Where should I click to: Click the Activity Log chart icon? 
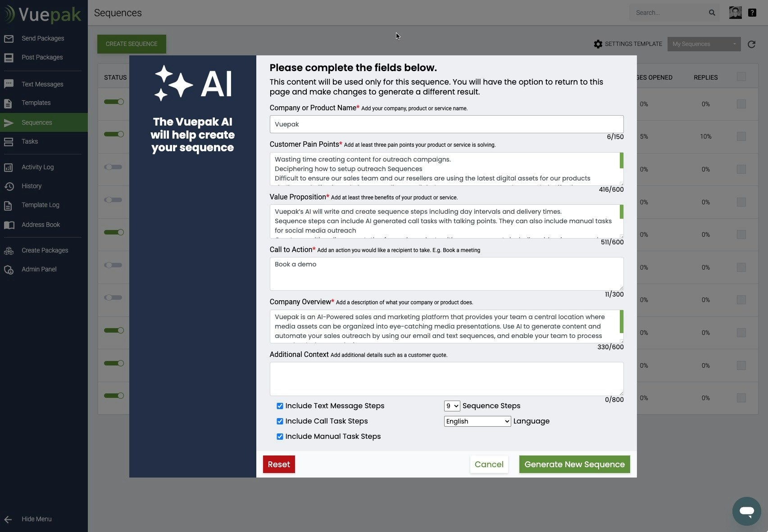pos(9,167)
